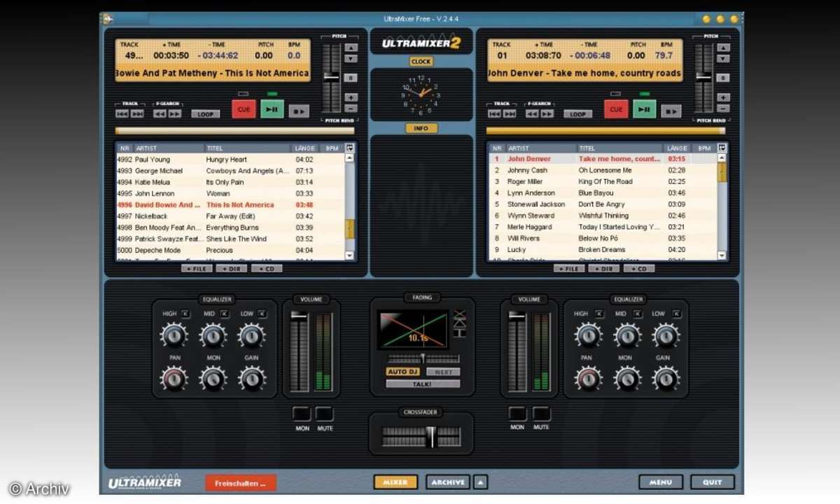Kill the HIGH band on left equalizer
Viewport: 840px width, 504px height.
(x=185, y=314)
